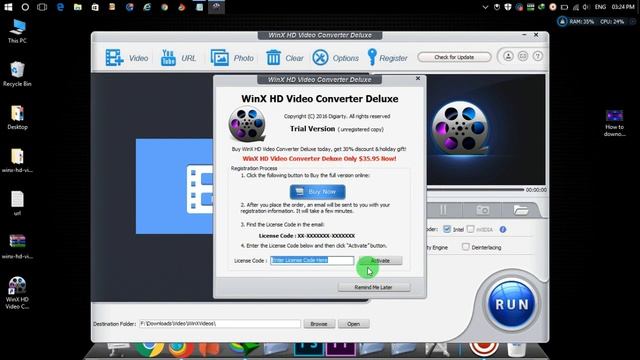Click the Clear trash-can toolbar icon
This screenshot has height=360, width=640.
(x=273, y=58)
